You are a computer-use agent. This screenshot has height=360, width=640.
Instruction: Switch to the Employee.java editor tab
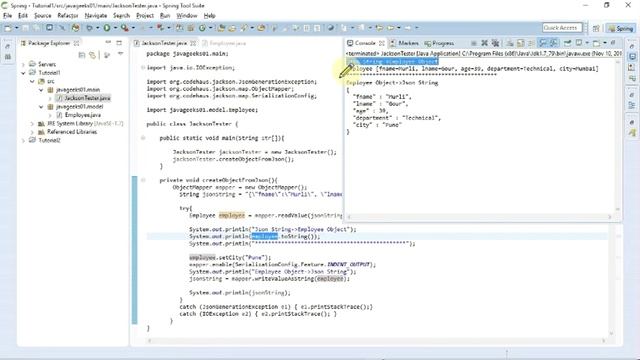pos(227,43)
